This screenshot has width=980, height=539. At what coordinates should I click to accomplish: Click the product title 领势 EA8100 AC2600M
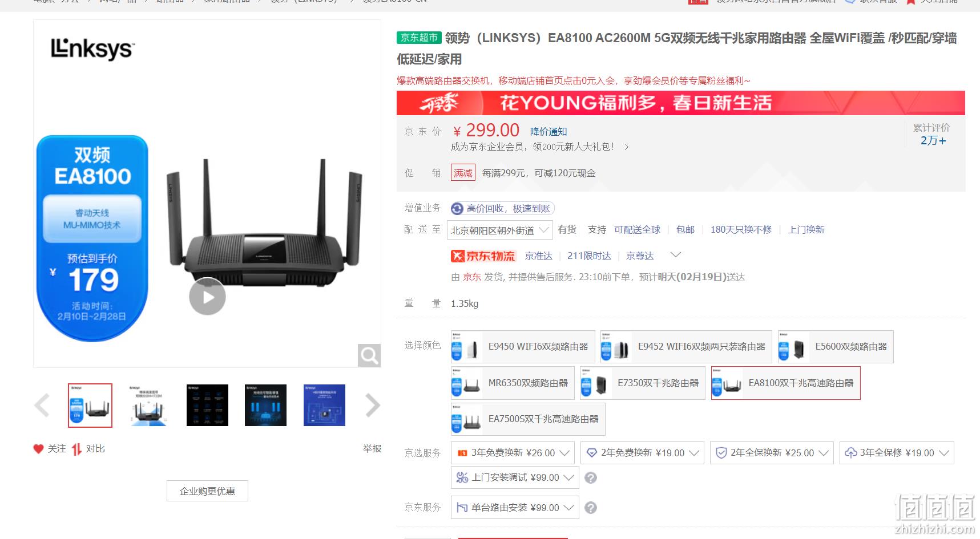677,48
